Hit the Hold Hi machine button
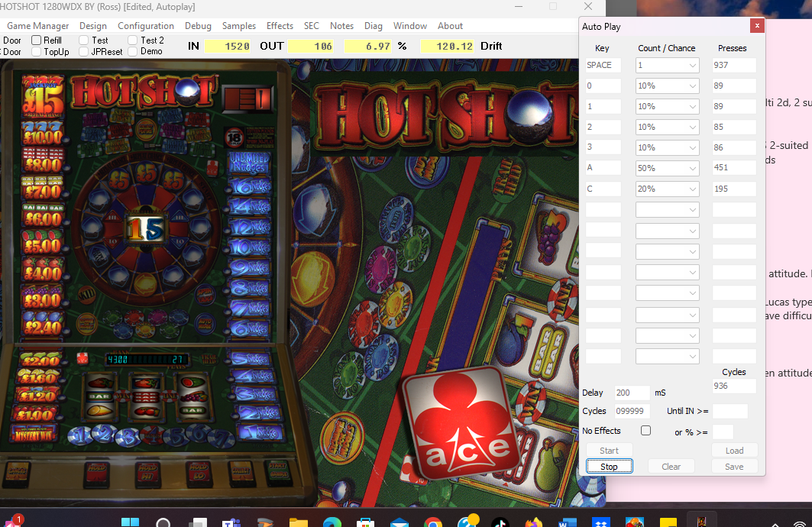 pyautogui.click(x=147, y=474)
